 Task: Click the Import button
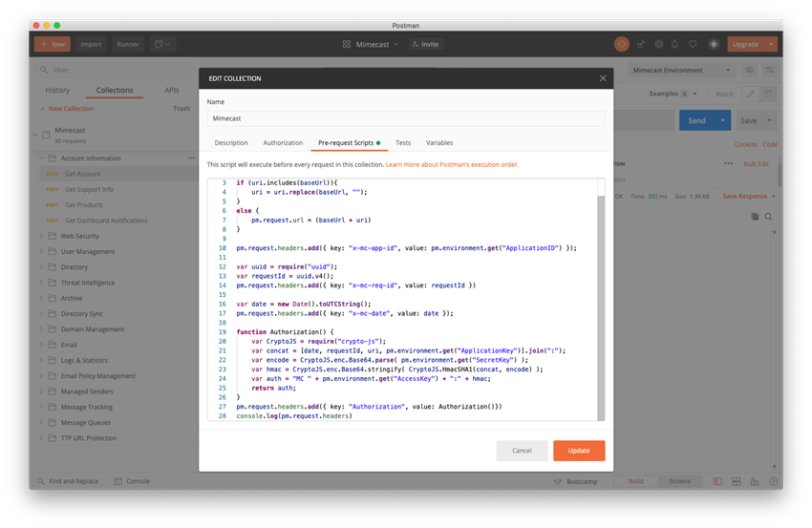[91, 45]
